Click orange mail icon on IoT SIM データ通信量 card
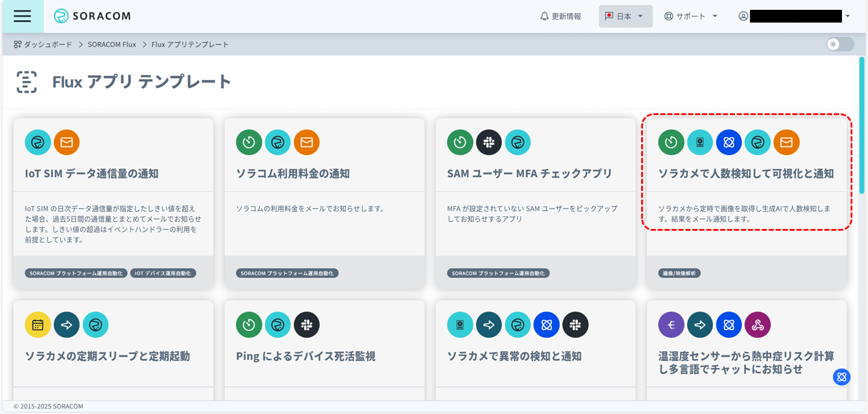The height and width of the screenshot is (414, 868). point(67,142)
